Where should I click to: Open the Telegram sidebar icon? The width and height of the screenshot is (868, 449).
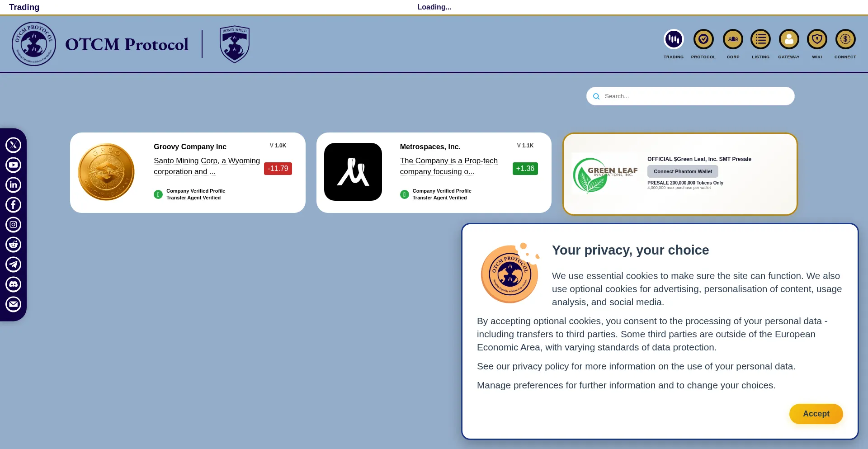tap(14, 265)
